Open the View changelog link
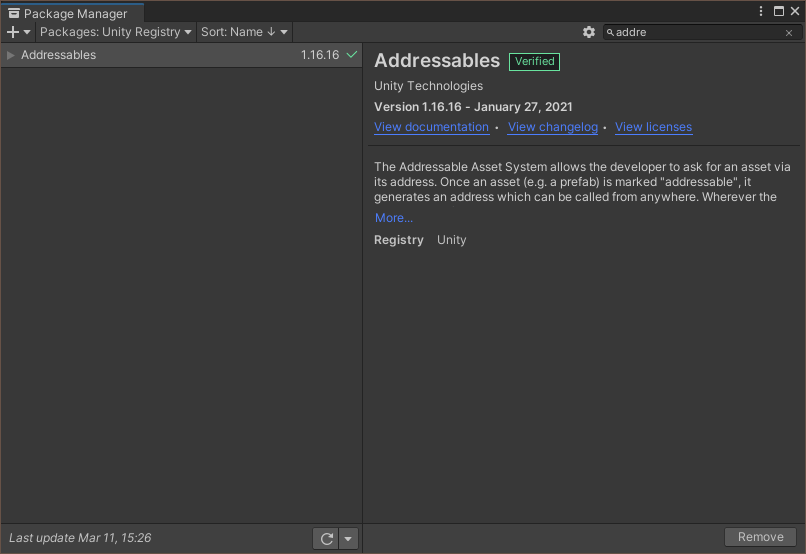This screenshot has height=554, width=806. pyautogui.click(x=553, y=127)
